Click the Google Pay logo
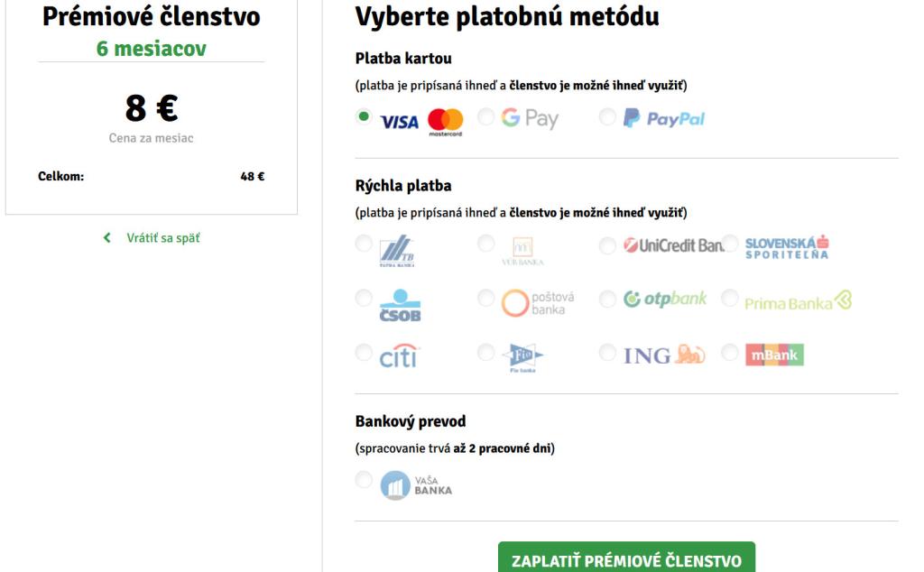This screenshot has height=572, width=924. click(530, 118)
